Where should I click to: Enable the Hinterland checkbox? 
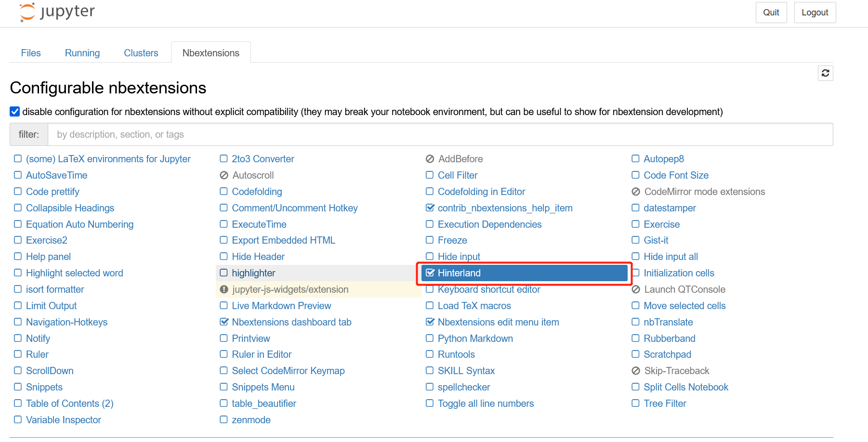pos(430,273)
